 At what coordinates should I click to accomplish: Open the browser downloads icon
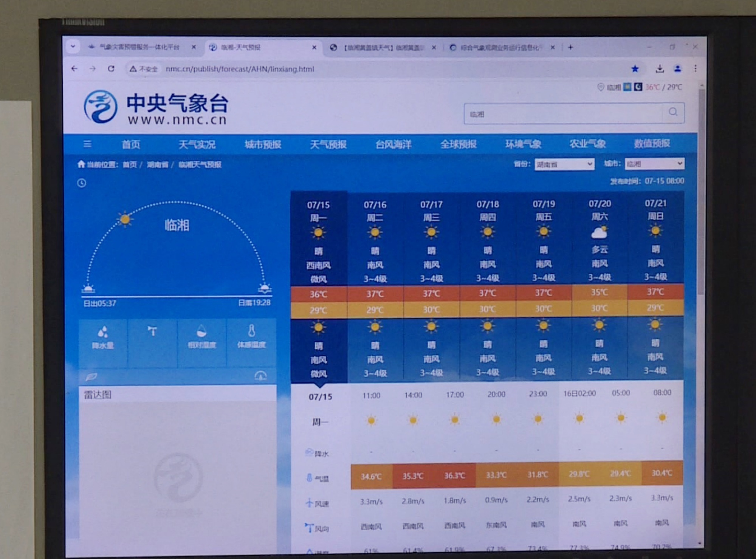click(x=660, y=69)
